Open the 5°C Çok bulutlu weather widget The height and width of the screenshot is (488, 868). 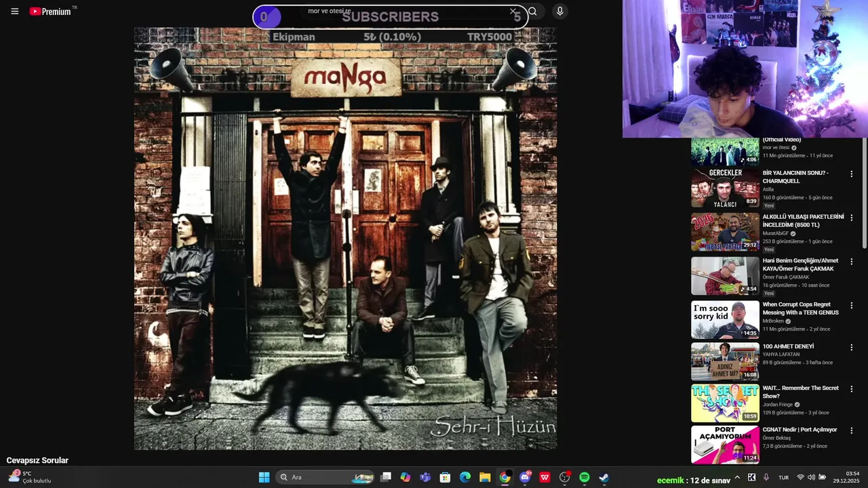[30, 477]
